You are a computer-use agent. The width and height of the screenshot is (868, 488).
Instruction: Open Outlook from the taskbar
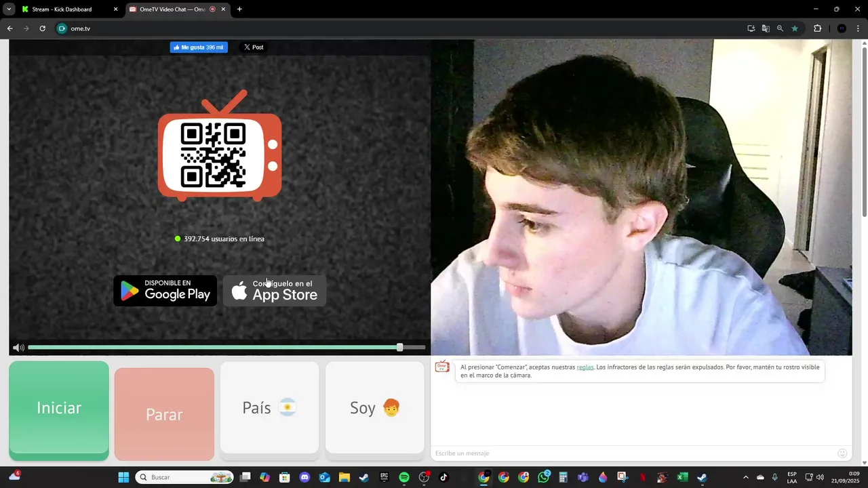(x=324, y=477)
